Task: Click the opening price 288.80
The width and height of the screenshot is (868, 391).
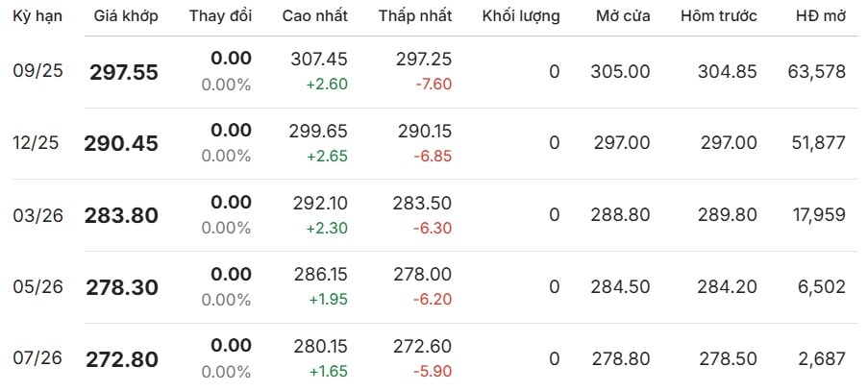Action: 621,215
